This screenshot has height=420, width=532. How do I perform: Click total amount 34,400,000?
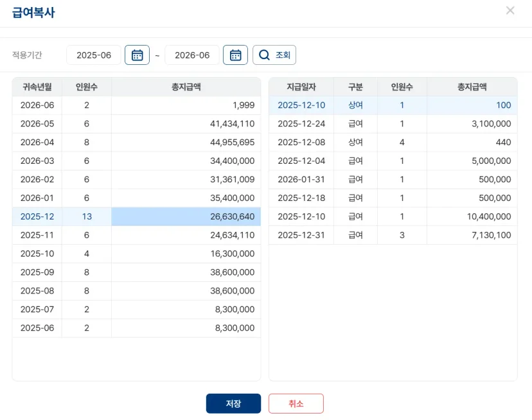tap(232, 161)
